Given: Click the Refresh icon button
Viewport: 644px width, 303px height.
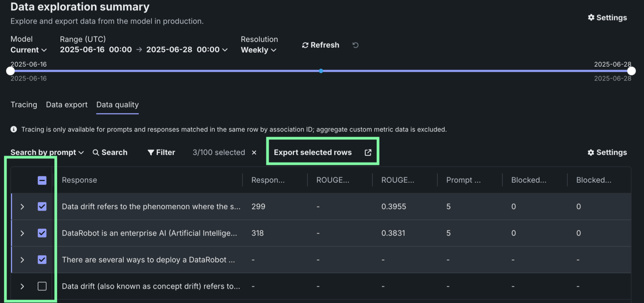Looking at the screenshot, I should 305,45.
